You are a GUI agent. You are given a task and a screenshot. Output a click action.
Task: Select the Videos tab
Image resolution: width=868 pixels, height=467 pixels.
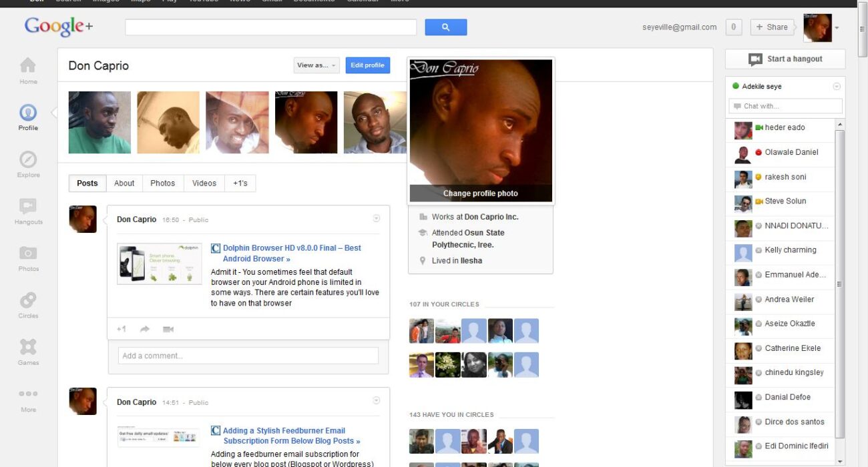(204, 183)
